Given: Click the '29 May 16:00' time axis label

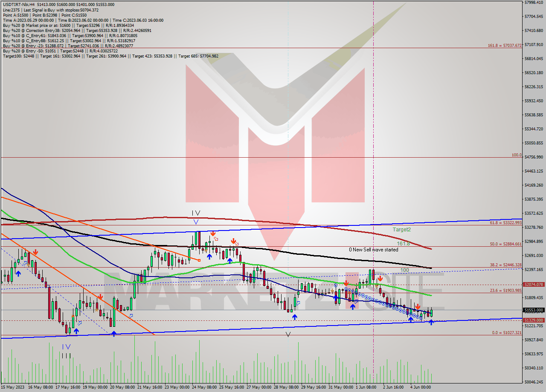Looking at the screenshot, I should click(x=314, y=387).
